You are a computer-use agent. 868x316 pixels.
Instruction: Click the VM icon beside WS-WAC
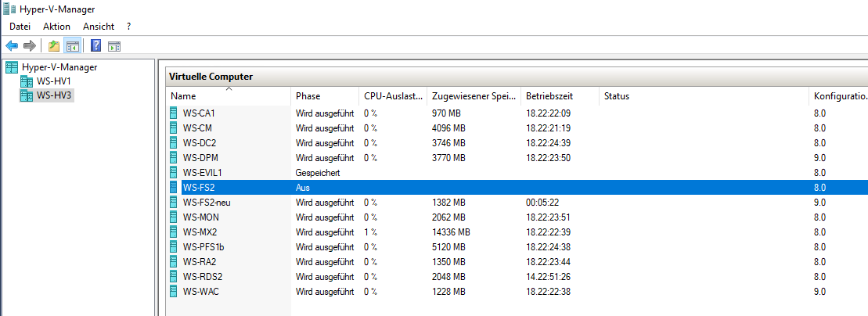click(174, 291)
